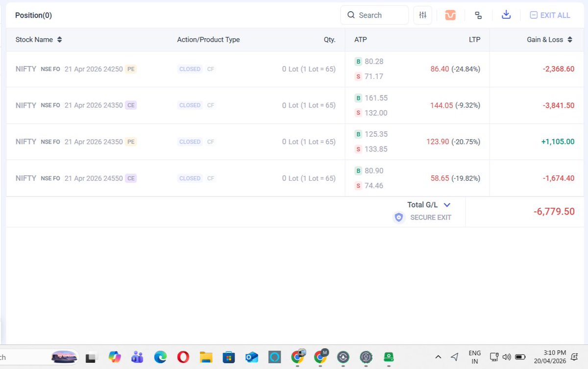The image size is (588, 369).
Task: Click total loss -6,779.50
Action: point(554,212)
